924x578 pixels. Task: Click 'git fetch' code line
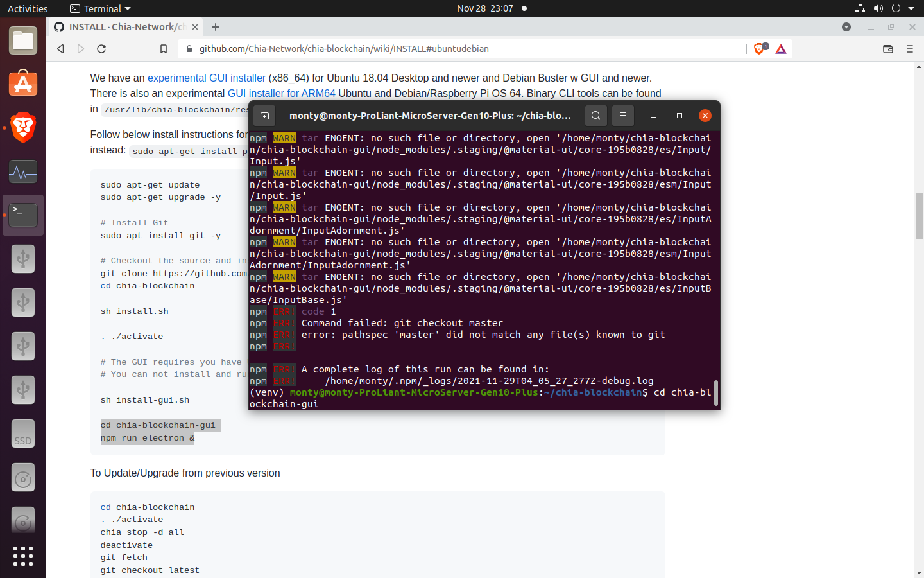124,557
